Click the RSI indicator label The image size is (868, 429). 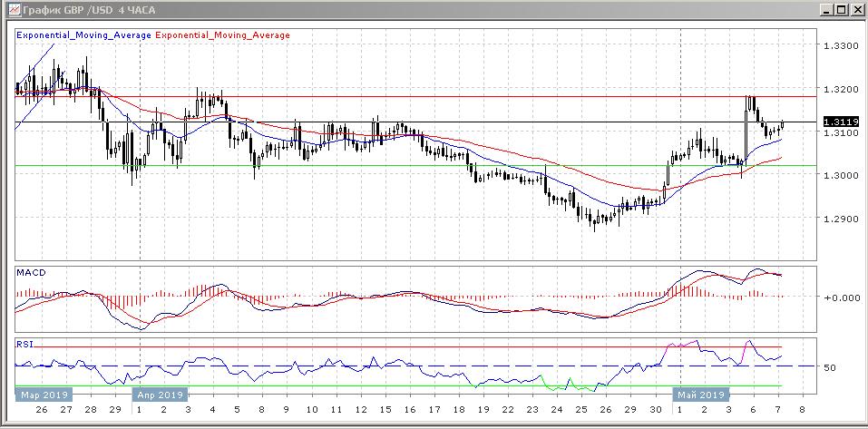[x=25, y=345]
